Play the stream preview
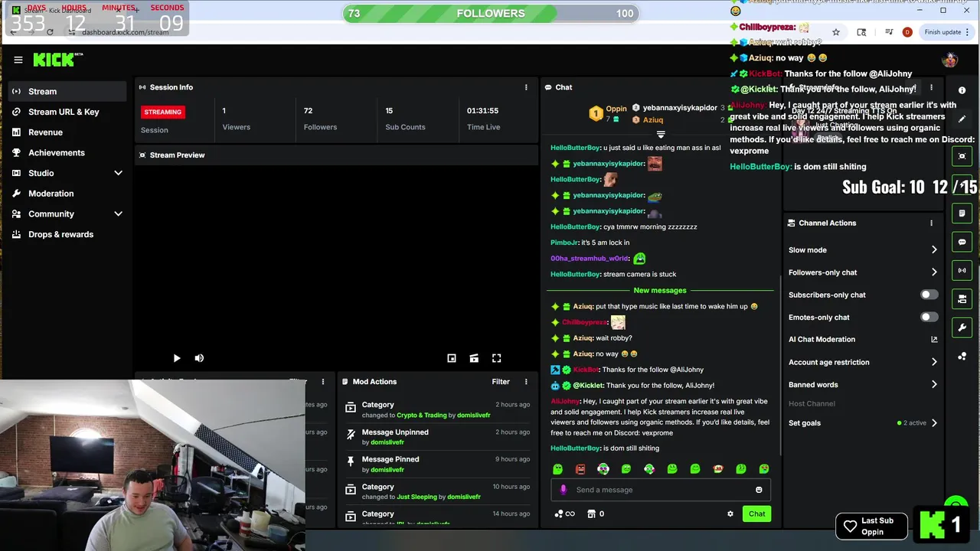The image size is (980, 551). point(177,358)
